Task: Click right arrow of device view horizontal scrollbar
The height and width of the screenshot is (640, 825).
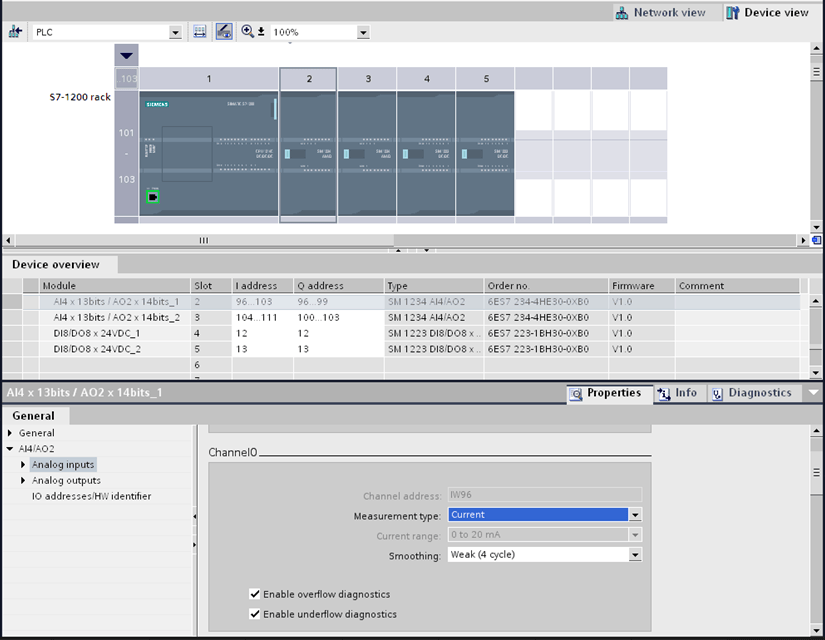Action: [x=803, y=240]
